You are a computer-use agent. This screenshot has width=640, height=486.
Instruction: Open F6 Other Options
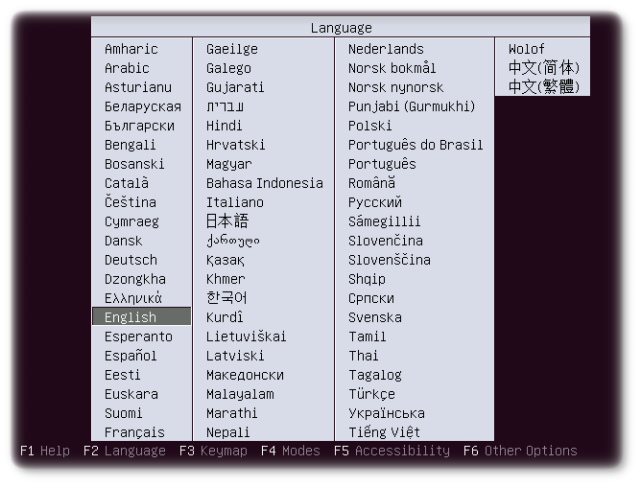point(520,451)
